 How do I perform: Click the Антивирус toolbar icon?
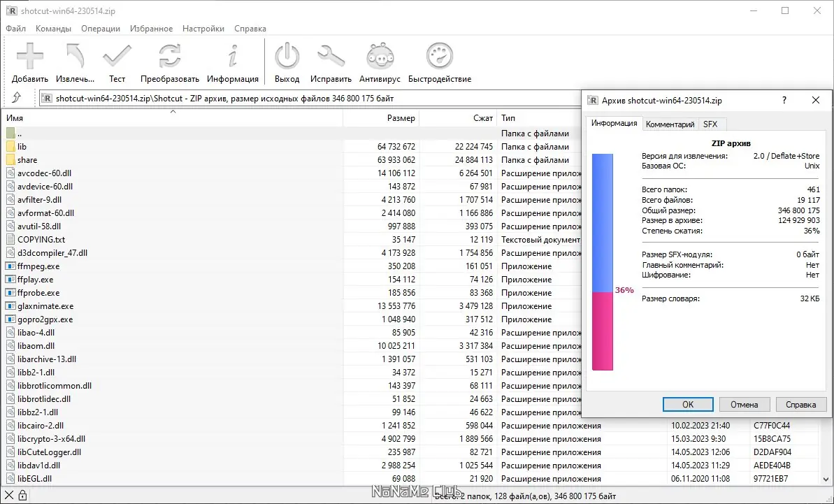[x=380, y=56]
